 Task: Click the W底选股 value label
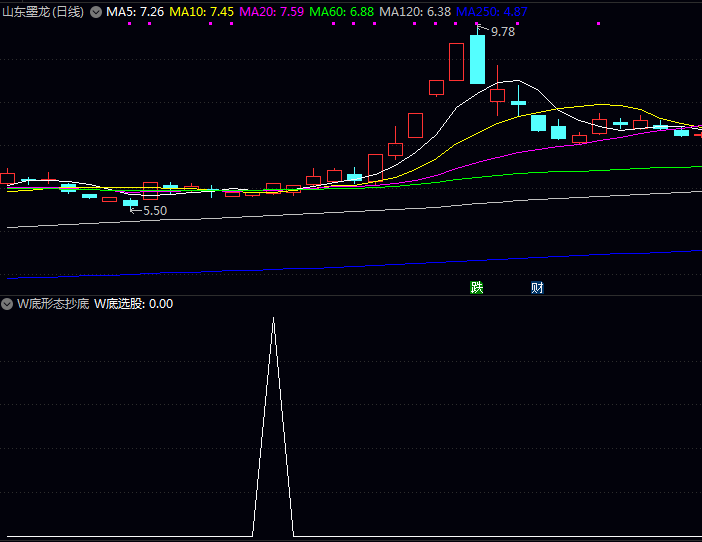(133, 303)
